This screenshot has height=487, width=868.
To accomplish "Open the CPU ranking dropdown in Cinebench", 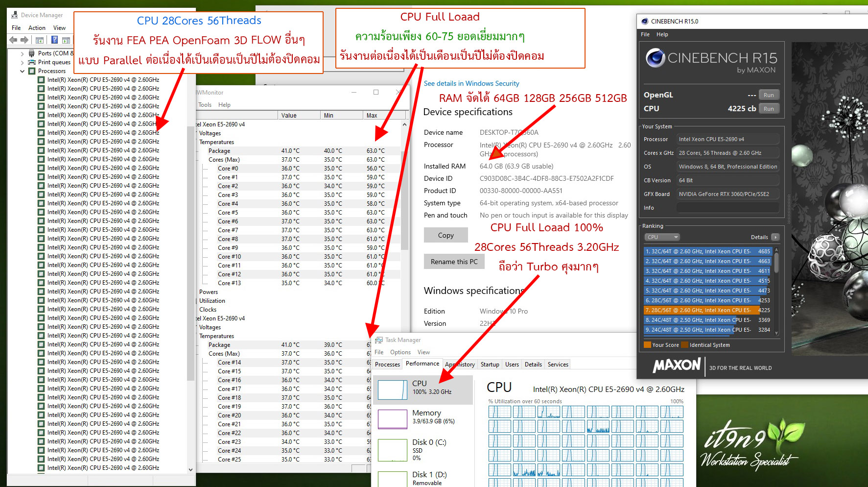I will [662, 237].
